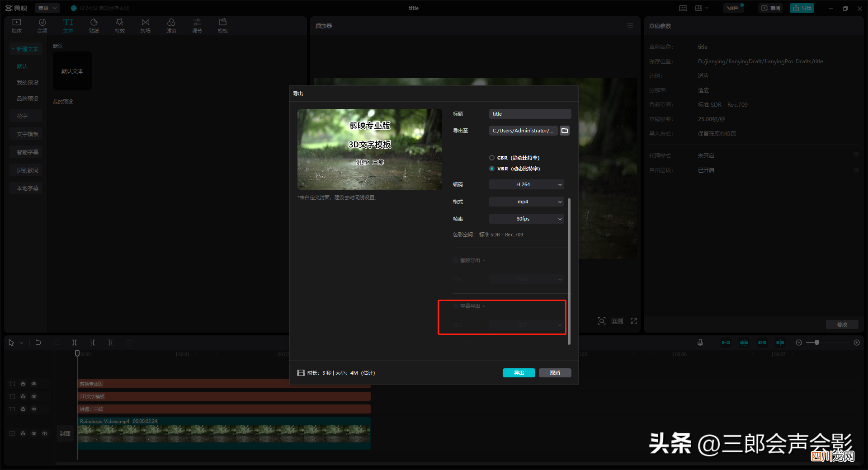Expand the pointer tool dropdown arrow
Viewport: 868px width, 470px height.
click(x=21, y=343)
